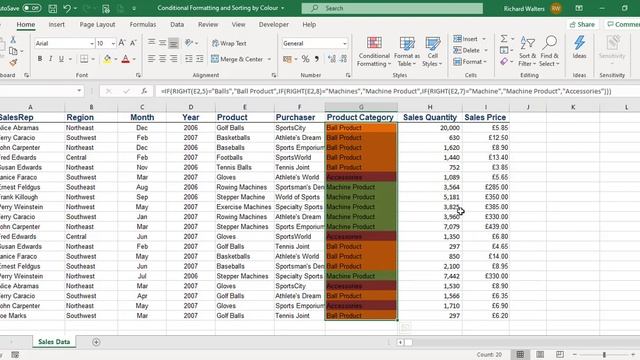Open the Review ribbon tab
This screenshot has height=360, width=640.
pyautogui.click(x=208, y=24)
